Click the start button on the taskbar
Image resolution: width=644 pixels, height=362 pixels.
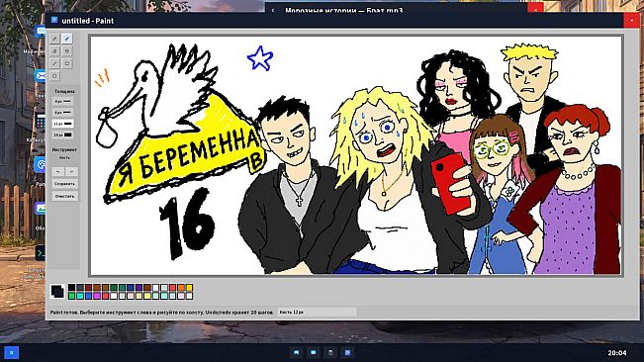click(12, 352)
